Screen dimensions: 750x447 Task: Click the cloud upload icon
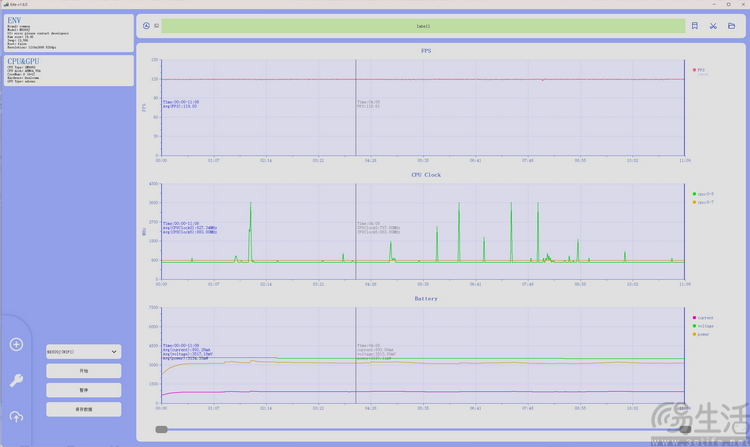tap(16, 416)
